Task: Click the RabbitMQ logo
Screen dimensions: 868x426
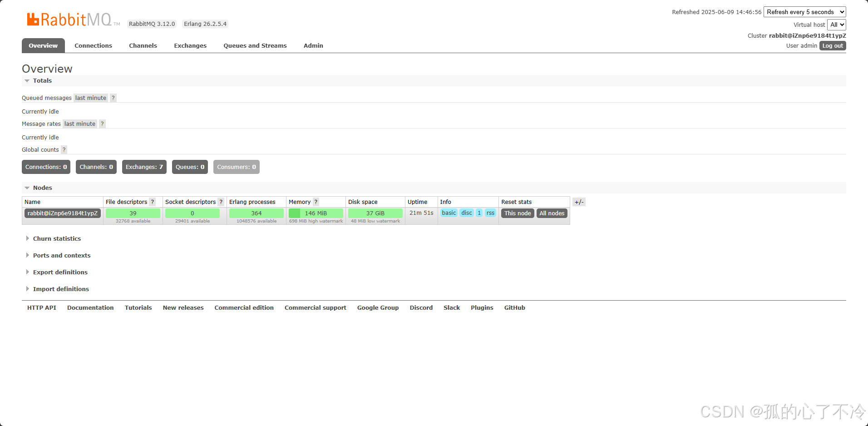Action: click(x=73, y=20)
